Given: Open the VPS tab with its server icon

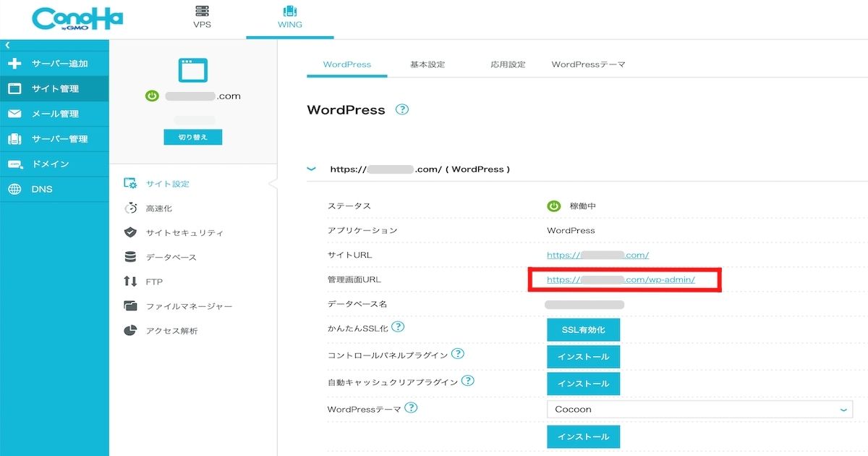Looking at the screenshot, I should click(202, 17).
